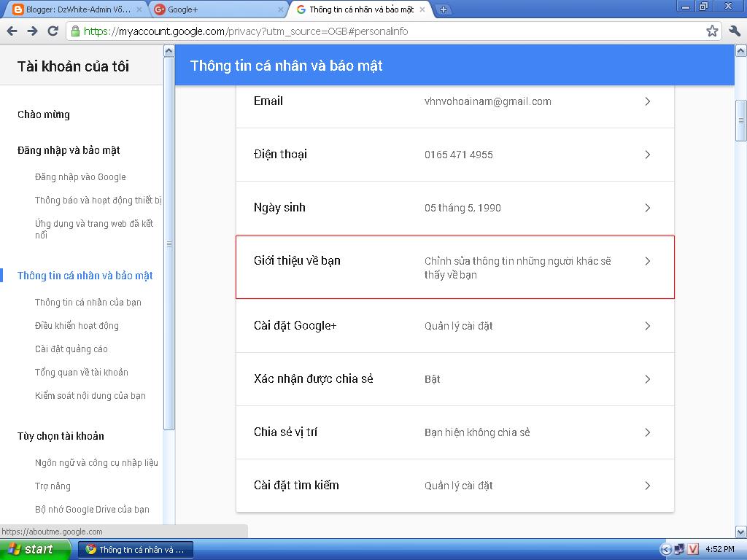Click the green padlock security icon
The image size is (747, 560).
75,31
